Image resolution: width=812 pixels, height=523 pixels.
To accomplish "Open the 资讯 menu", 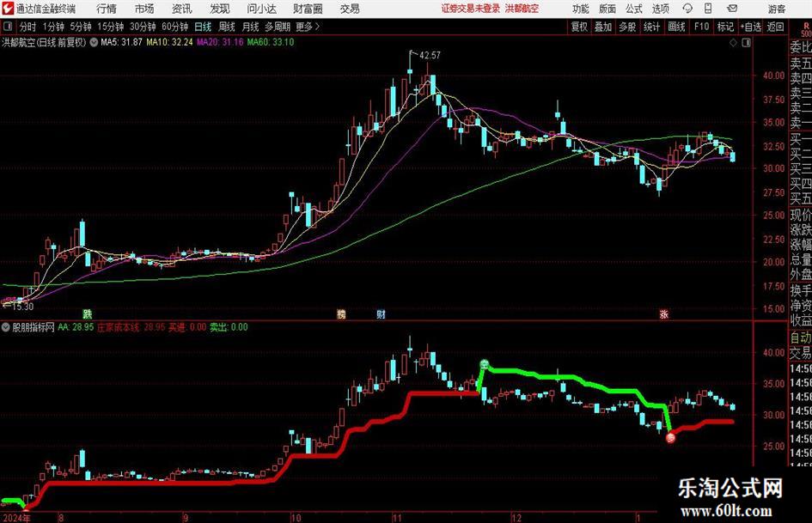I will point(182,9).
